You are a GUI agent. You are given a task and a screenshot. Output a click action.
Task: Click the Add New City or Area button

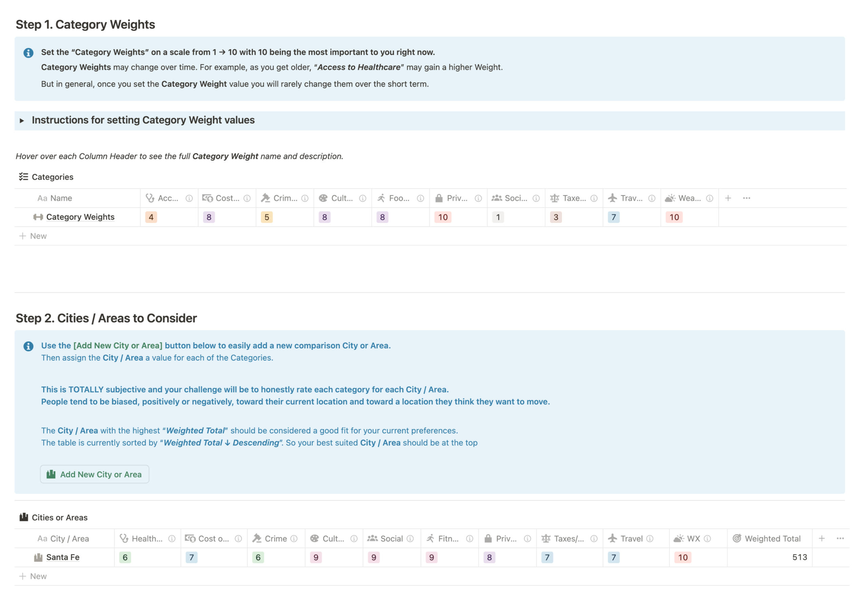tap(95, 475)
